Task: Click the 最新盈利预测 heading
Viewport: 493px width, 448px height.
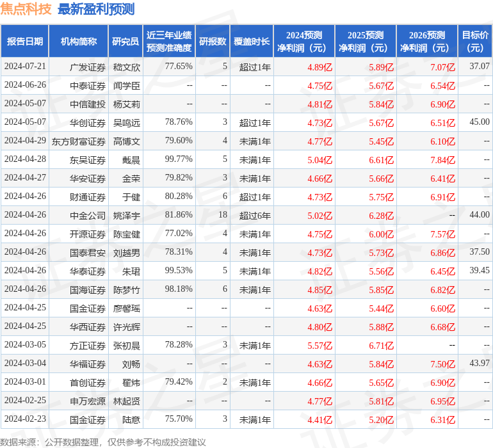Action: pyautogui.click(x=96, y=9)
